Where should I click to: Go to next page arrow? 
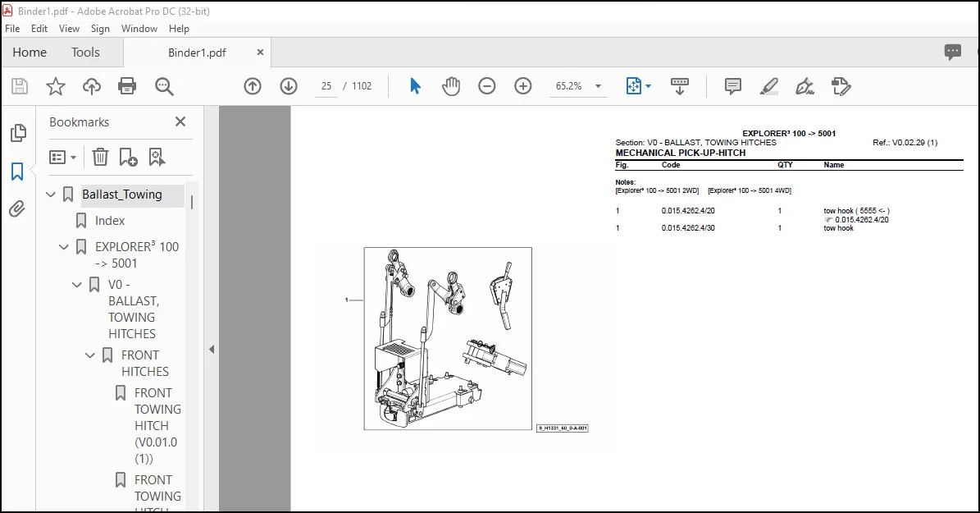click(x=288, y=86)
